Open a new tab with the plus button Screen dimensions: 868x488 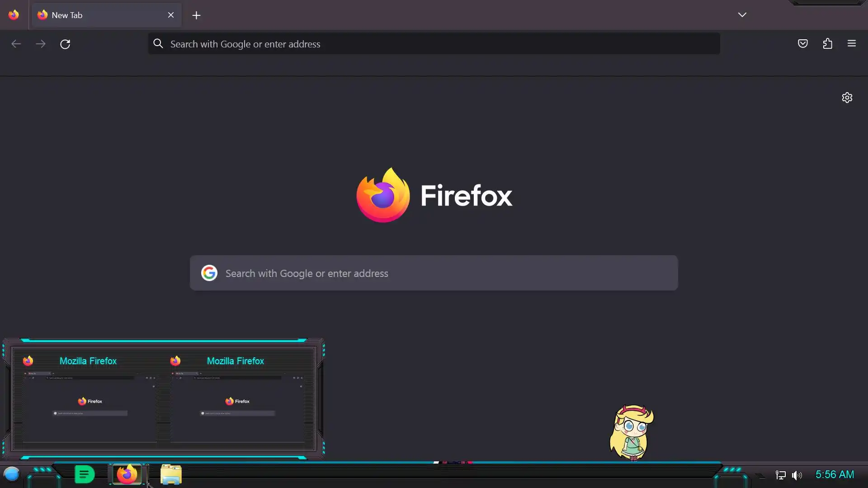click(x=196, y=15)
